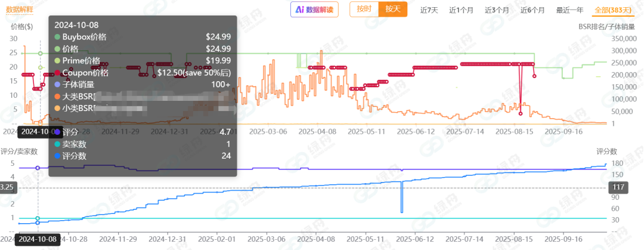Click the 评分数 24 tooltip row

143,156
